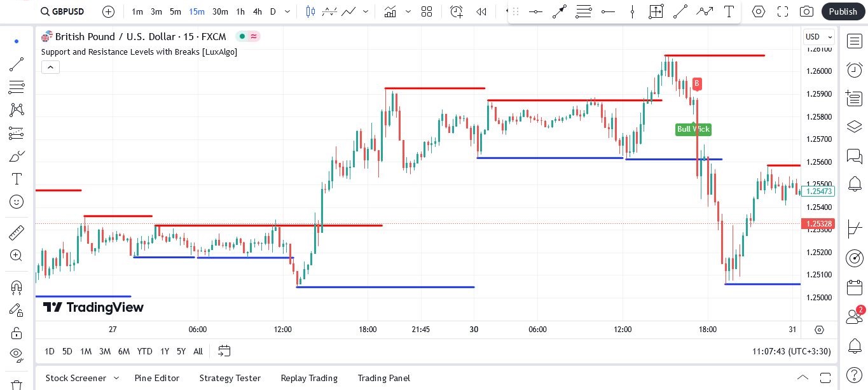
Task: Select the trend line tool in sidebar
Action: point(17,64)
